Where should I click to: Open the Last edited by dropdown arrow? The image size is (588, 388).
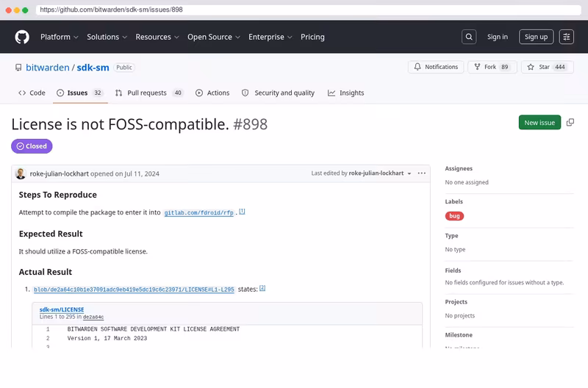click(409, 173)
